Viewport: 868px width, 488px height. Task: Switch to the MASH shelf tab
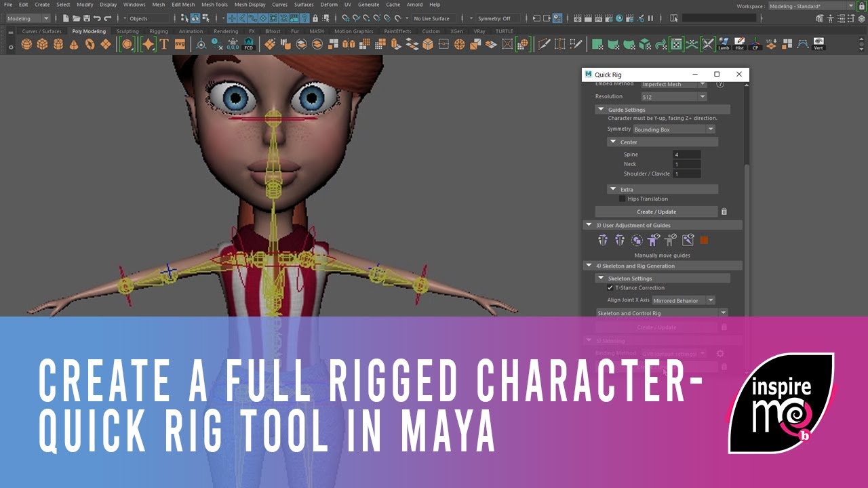click(317, 31)
